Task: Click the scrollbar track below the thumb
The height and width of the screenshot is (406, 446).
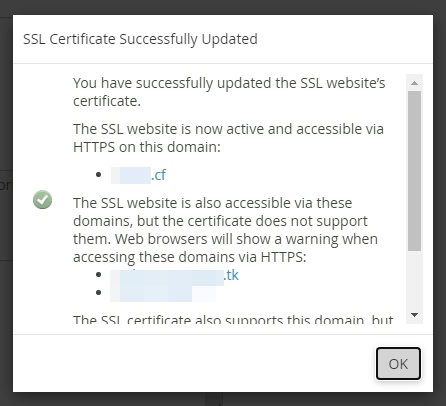Action: [414, 279]
